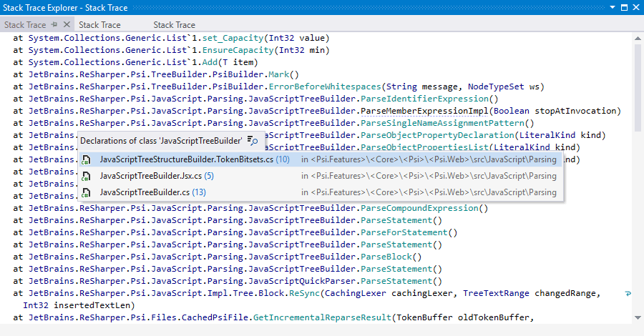Click C# file icon beside JavaScriptTreeBuilder.Jsx.cs

(87, 176)
